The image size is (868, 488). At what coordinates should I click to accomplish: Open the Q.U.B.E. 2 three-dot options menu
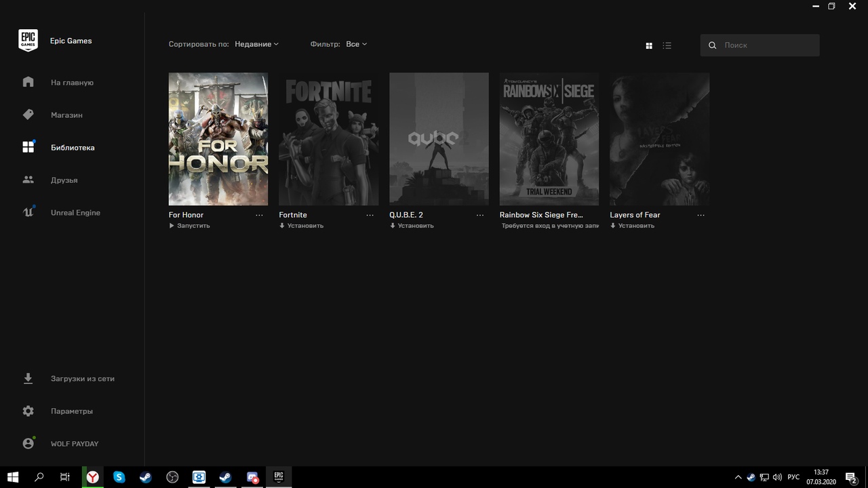pyautogui.click(x=480, y=215)
